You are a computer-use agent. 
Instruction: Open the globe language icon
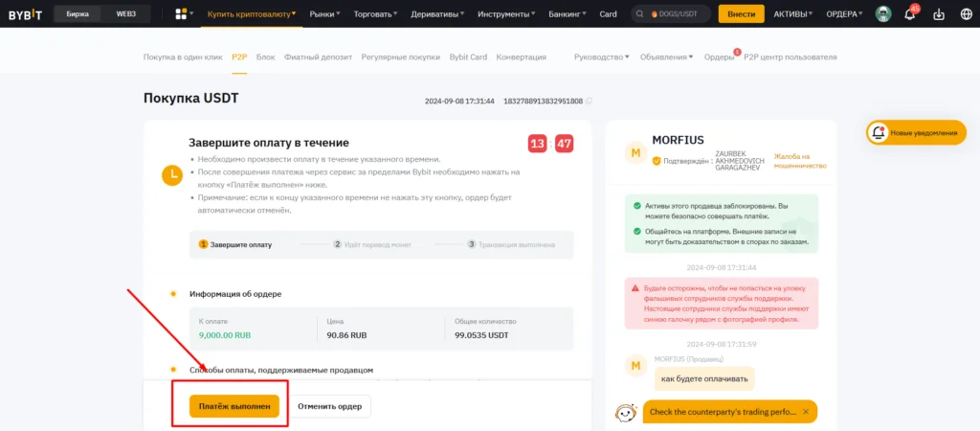coord(967,14)
